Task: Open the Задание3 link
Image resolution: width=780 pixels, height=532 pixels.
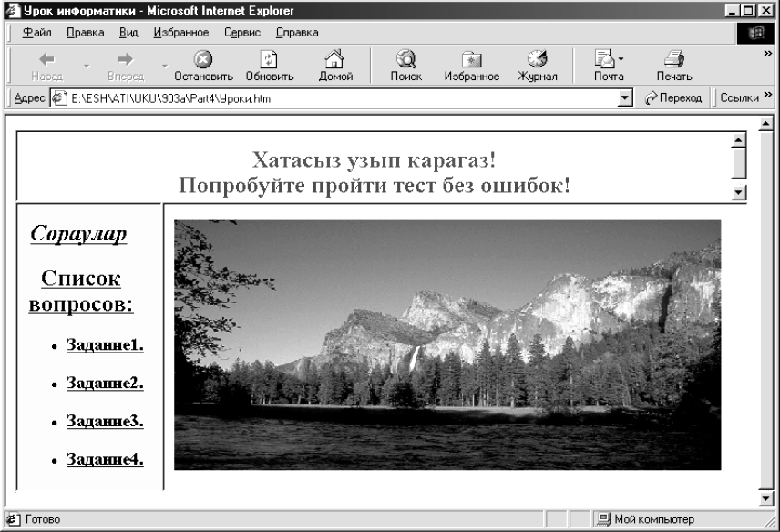Action: tap(105, 421)
